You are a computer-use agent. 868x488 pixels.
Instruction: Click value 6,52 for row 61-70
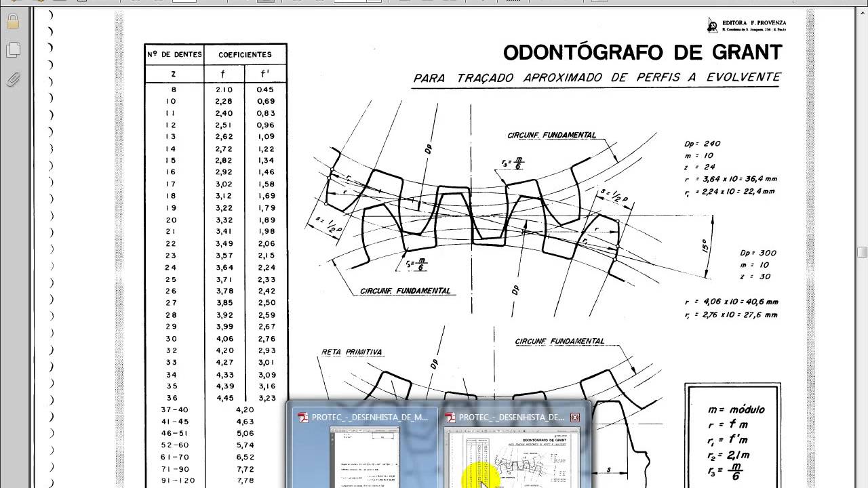tap(245, 457)
